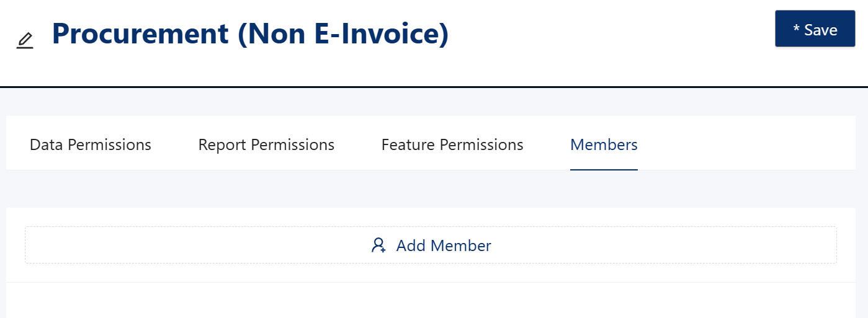This screenshot has width=868, height=318.
Task: Click the underlined Members tab label
Action: (604, 144)
